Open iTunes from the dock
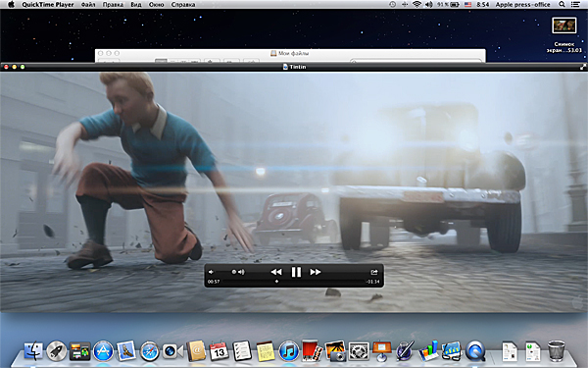The image size is (588, 368). (288, 351)
